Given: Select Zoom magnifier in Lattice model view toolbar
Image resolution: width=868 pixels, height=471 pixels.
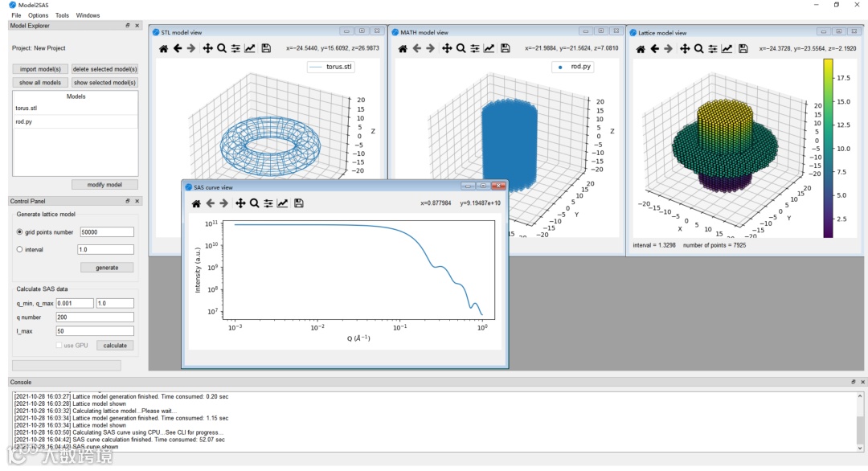Looking at the screenshot, I should tap(698, 49).
